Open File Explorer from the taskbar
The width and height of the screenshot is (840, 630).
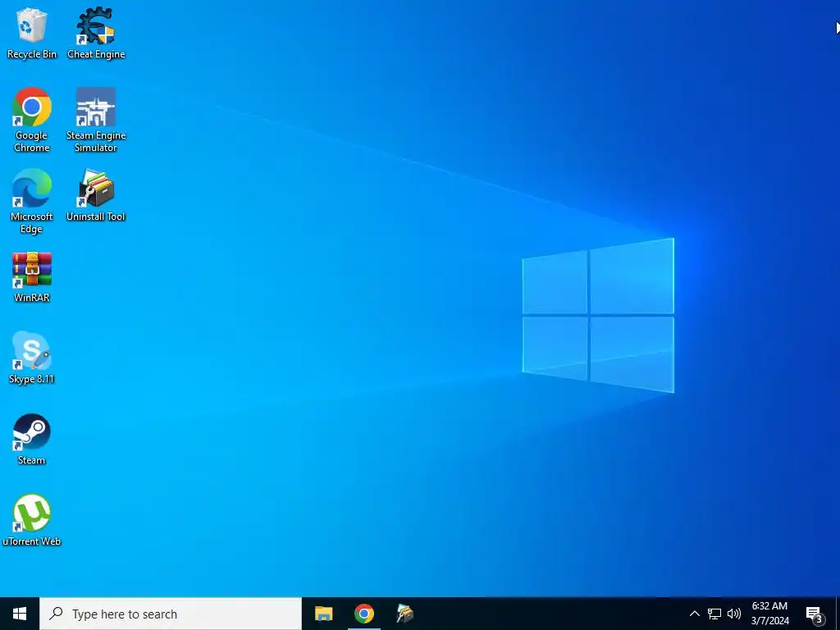click(323, 614)
